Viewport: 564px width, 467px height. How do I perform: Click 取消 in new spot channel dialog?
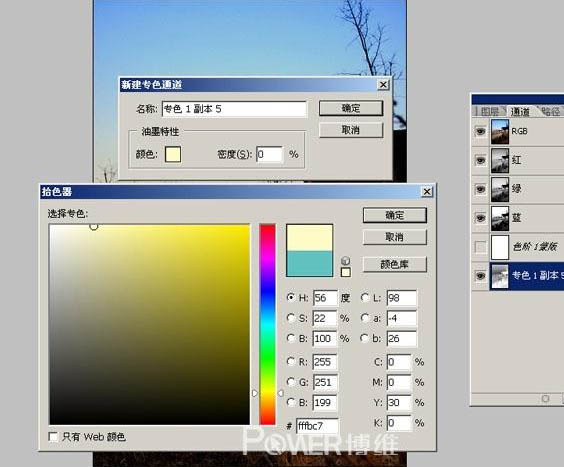(x=351, y=130)
